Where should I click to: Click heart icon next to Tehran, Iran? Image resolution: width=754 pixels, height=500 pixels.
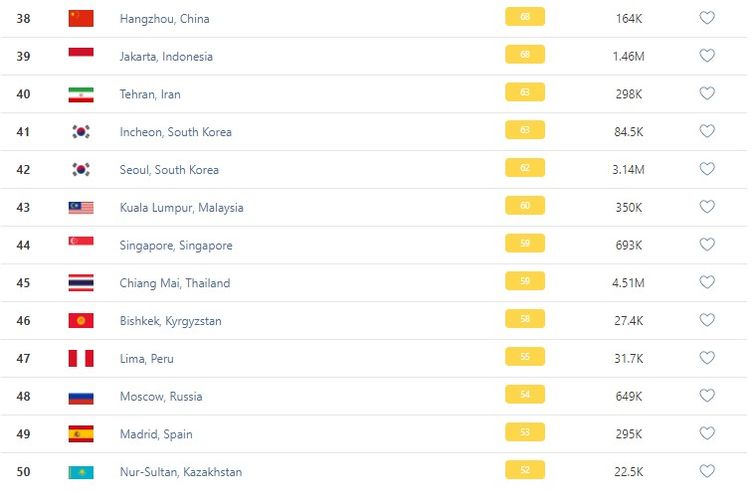coord(707,94)
